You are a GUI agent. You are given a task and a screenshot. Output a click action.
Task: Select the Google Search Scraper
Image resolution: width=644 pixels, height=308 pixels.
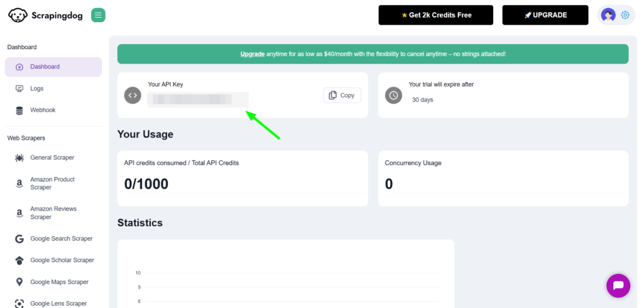61,239
